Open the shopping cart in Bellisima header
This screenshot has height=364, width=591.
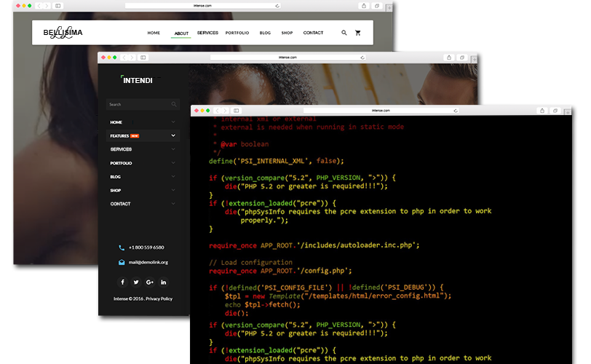pos(357,33)
